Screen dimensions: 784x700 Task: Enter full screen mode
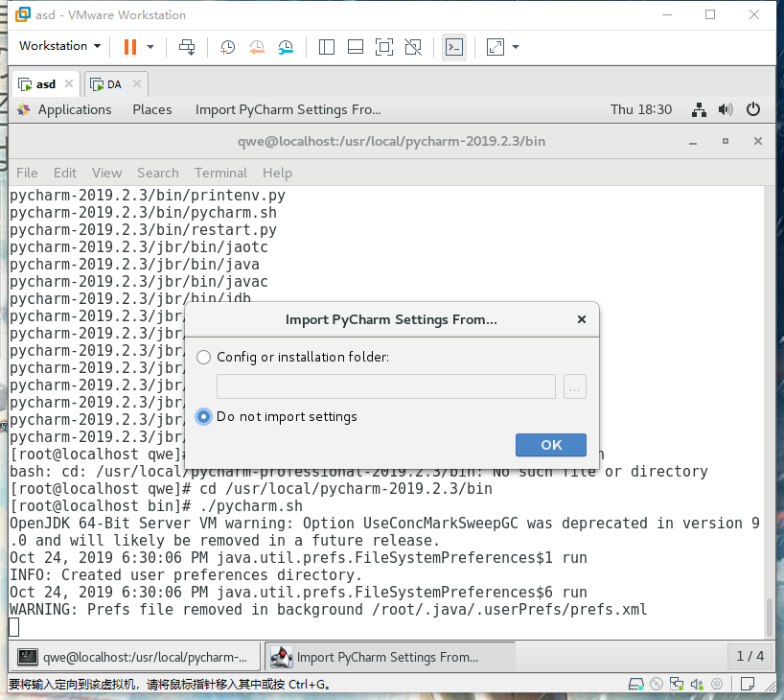(x=384, y=47)
